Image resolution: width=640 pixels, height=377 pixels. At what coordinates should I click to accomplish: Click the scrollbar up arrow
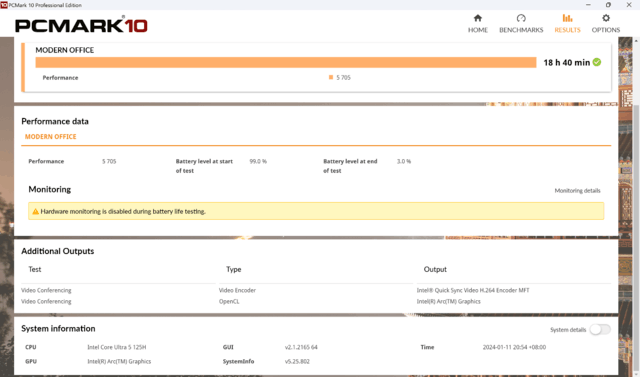[636, 41]
